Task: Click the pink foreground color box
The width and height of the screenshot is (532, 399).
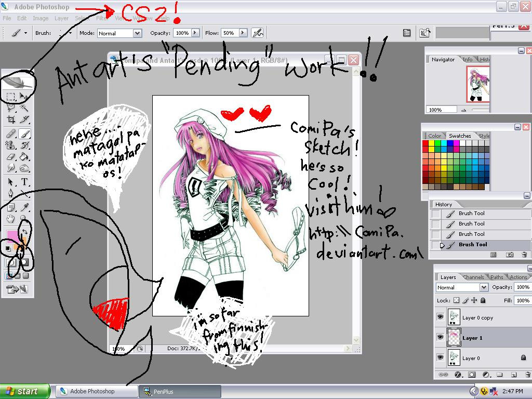Action: [x=12, y=237]
